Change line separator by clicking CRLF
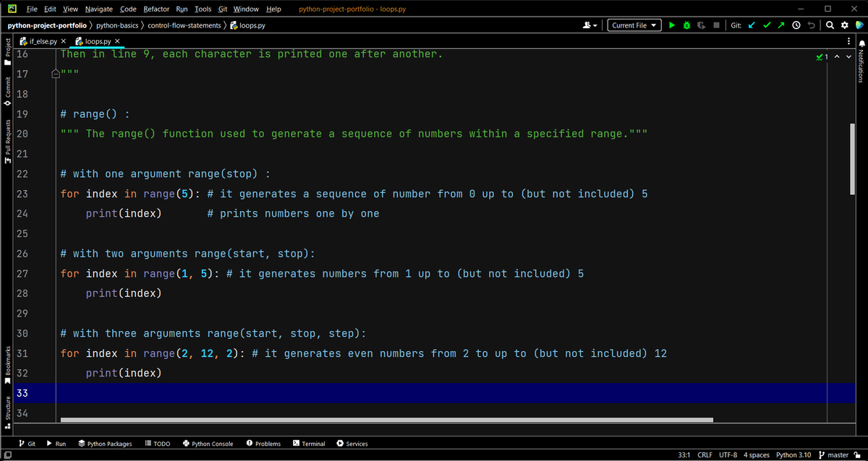Screen dimensions: 868x461 [704, 455]
